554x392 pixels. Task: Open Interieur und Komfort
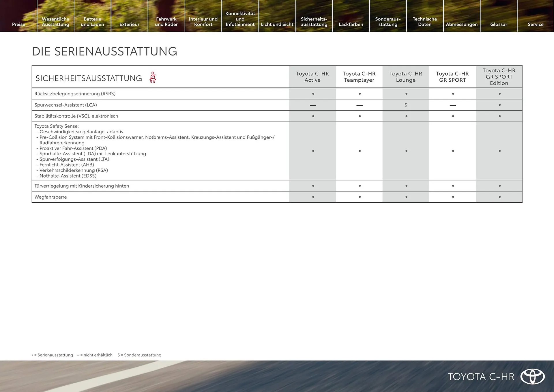click(203, 22)
